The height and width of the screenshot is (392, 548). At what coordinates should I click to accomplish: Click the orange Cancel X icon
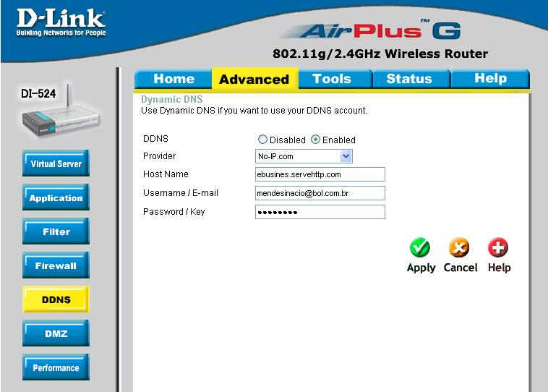click(x=459, y=247)
